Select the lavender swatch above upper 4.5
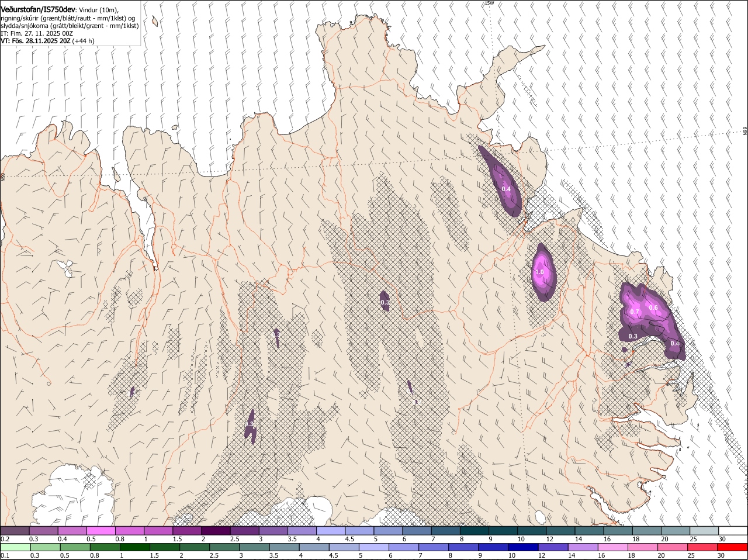 pos(358,531)
